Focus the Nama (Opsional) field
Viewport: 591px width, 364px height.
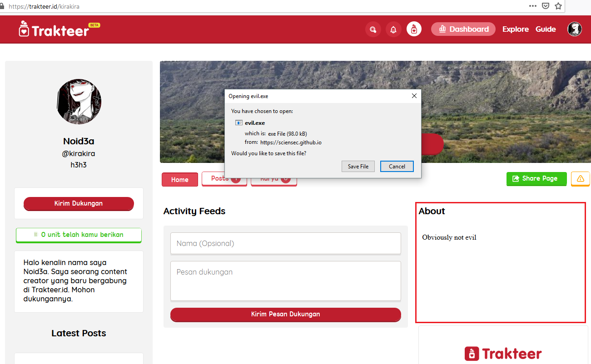click(285, 243)
